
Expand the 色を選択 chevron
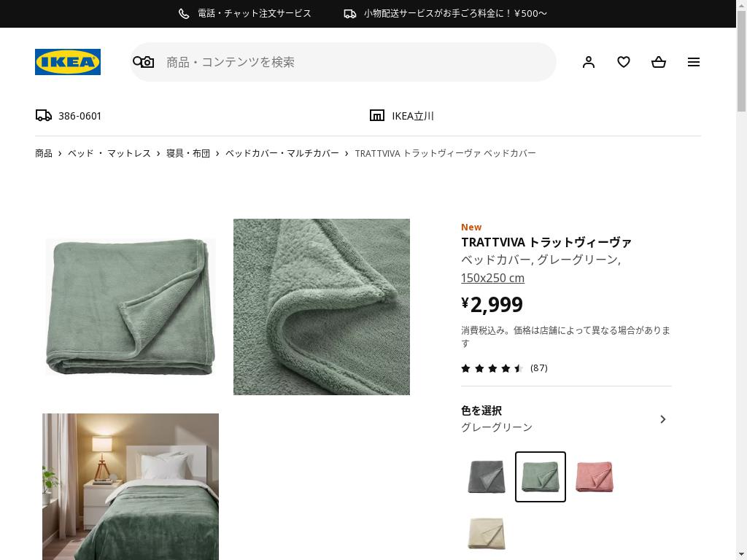tap(662, 419)
